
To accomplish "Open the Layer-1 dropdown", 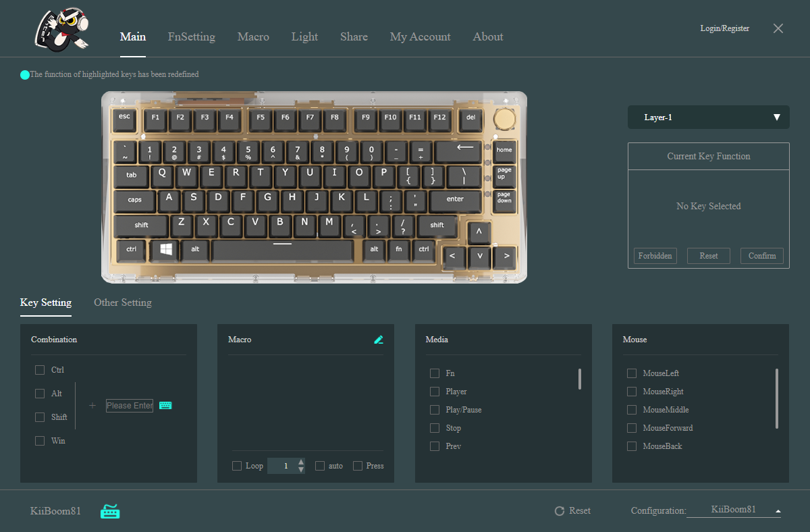I will pyautogui.click(x=709, y=117).
